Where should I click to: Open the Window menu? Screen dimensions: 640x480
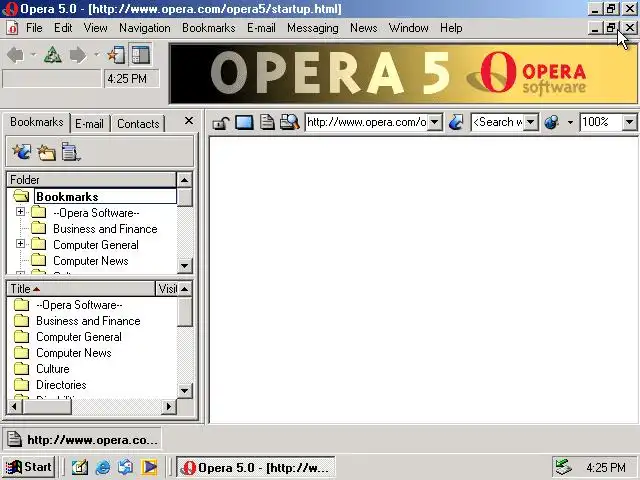[x=409, y=28]
